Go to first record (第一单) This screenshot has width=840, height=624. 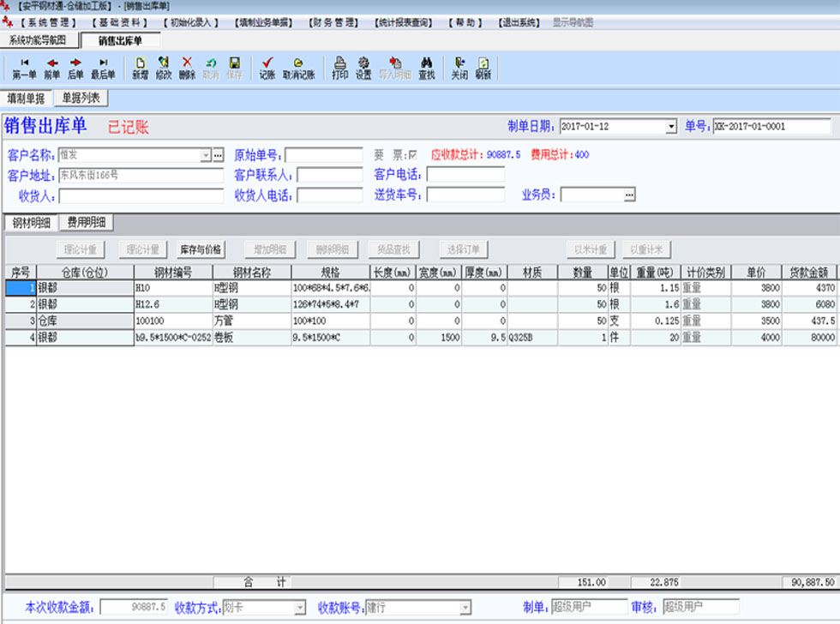tap(24, 69)
